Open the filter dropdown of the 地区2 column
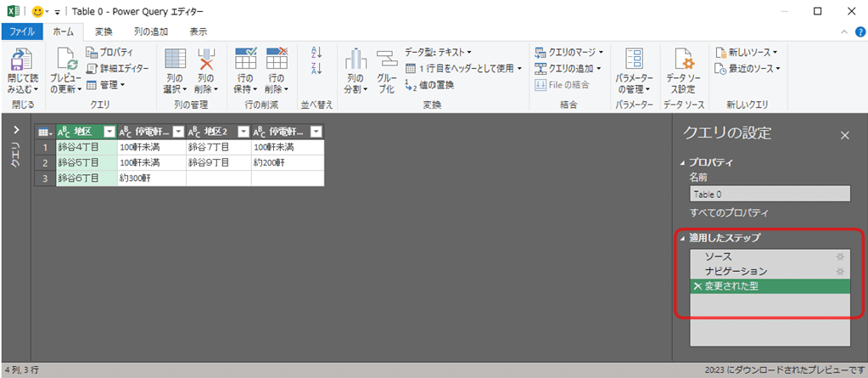The width and height of the screenshot is (868, 378). pyautogui.click(x=244, y=132)
